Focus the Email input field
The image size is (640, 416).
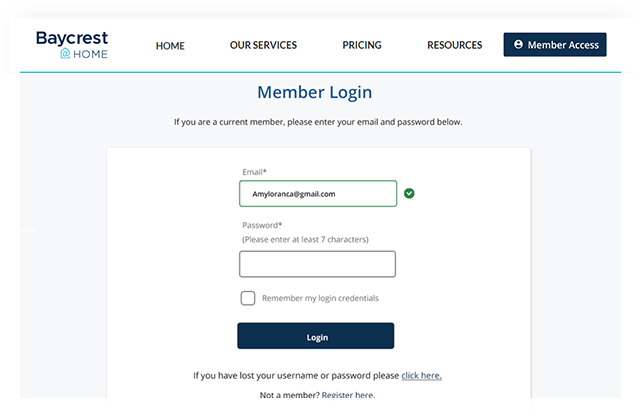[317, 193]
